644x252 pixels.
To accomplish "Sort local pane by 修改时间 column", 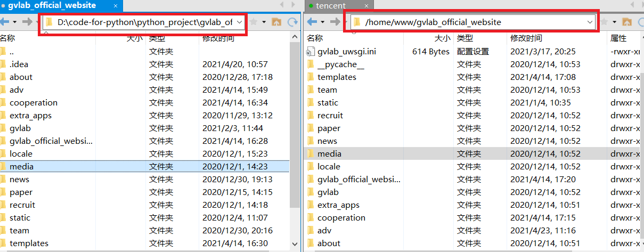I will pyautogui.click(x=218, y=38).
